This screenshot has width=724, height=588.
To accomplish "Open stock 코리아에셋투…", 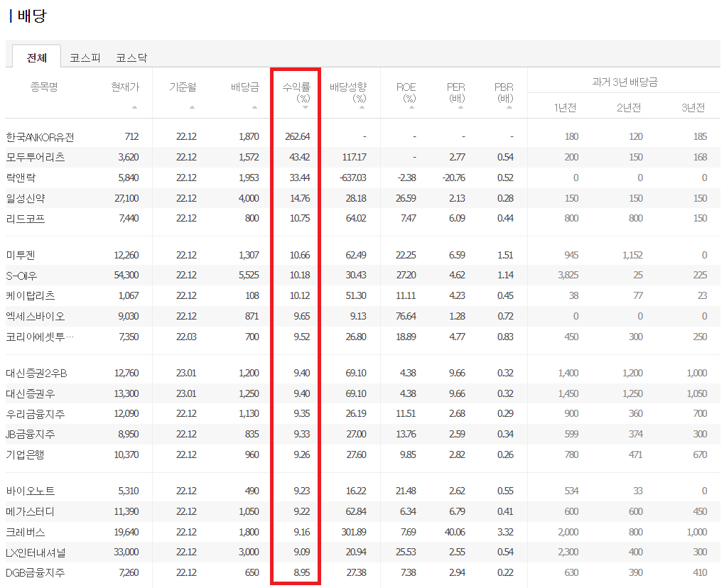I will (40, 337).
